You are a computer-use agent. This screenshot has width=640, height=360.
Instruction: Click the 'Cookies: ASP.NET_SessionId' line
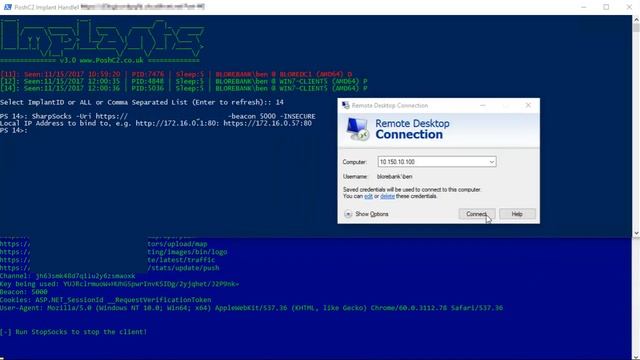click(x=106, y=300)
